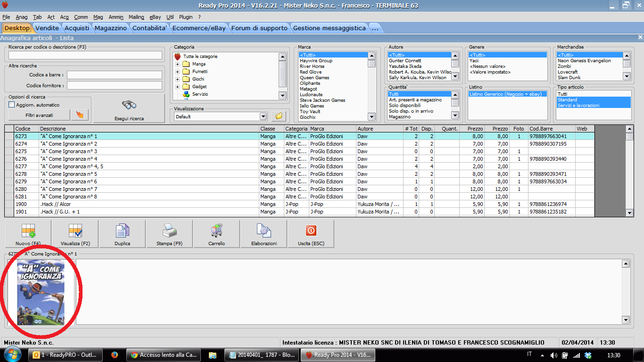
Task: Switch to the Vendite tab
Action: [47, 28]
